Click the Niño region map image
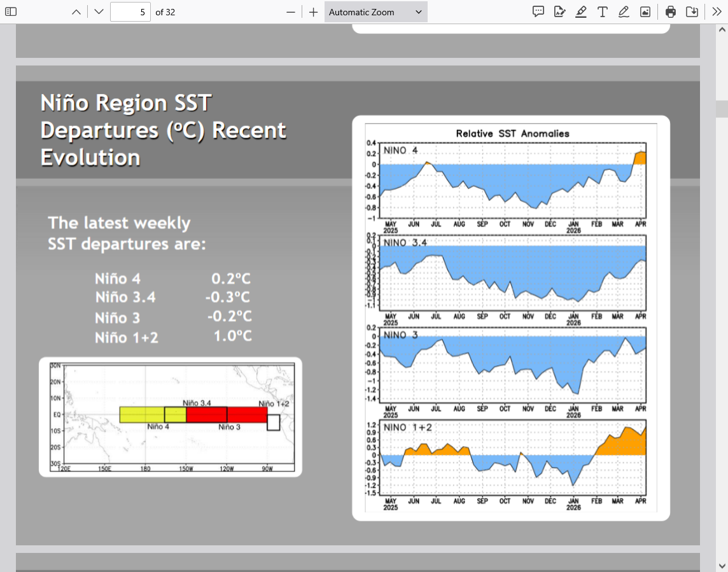This screenshot has height=572, width=728. coord(171,417)
